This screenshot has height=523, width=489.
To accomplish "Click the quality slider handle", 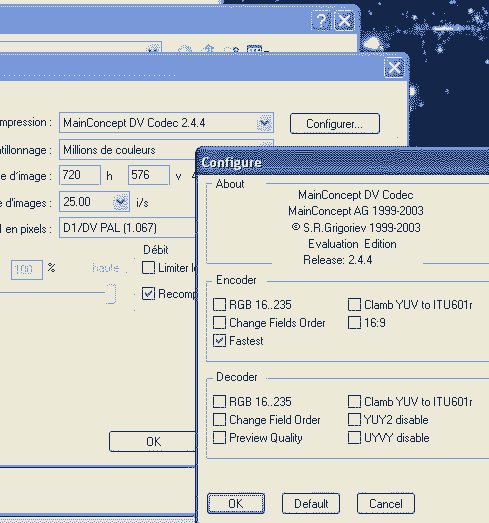I will click(111, 294).
